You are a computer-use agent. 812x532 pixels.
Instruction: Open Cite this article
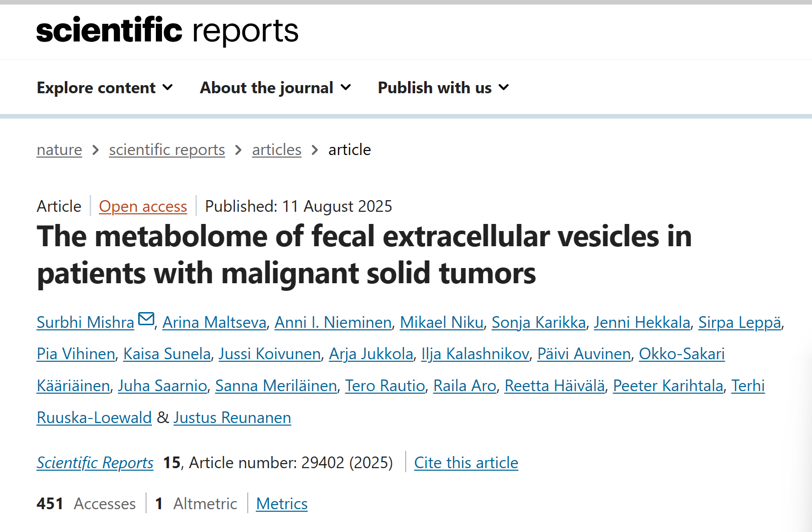[466, 463]
